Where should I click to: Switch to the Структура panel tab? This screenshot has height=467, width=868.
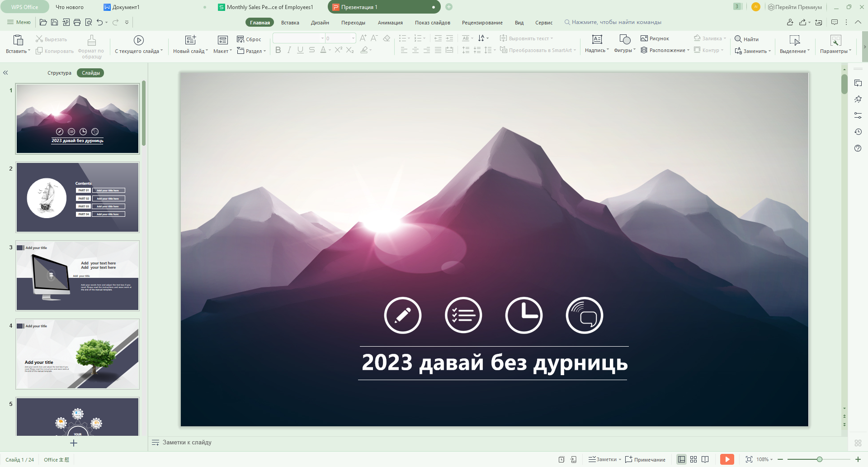click(x=59, y=73)
